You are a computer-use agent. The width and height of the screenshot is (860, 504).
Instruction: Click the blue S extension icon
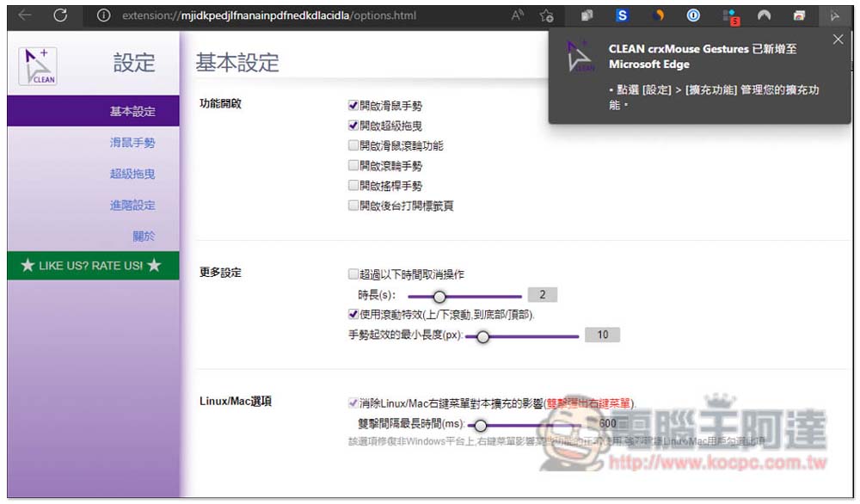[x=622, y=15]
